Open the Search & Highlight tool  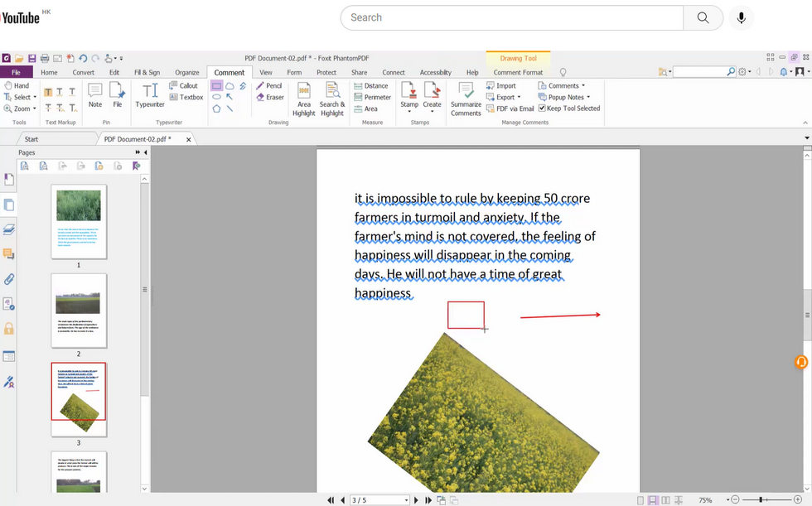click(331, 99)
